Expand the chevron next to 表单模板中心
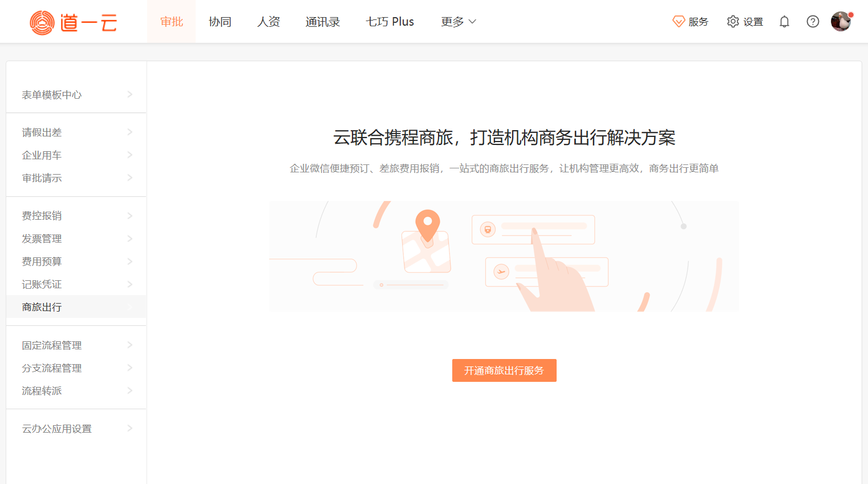This screenshot has width=868, height=484. [x=130, y=94]
